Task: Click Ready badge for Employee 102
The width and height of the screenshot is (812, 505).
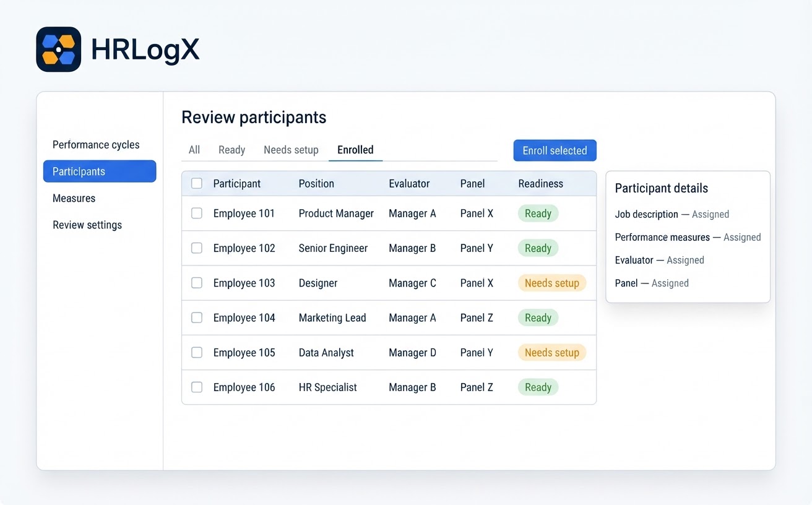Action: coord(538,248)
